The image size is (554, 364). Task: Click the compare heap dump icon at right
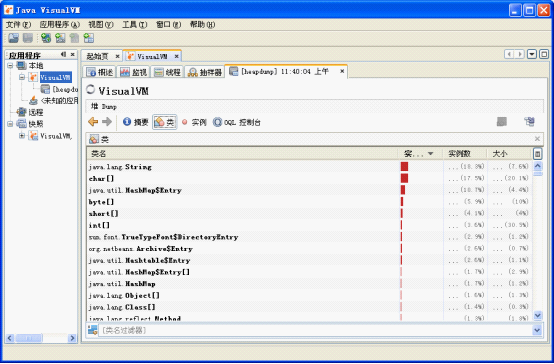click(529, 122)
